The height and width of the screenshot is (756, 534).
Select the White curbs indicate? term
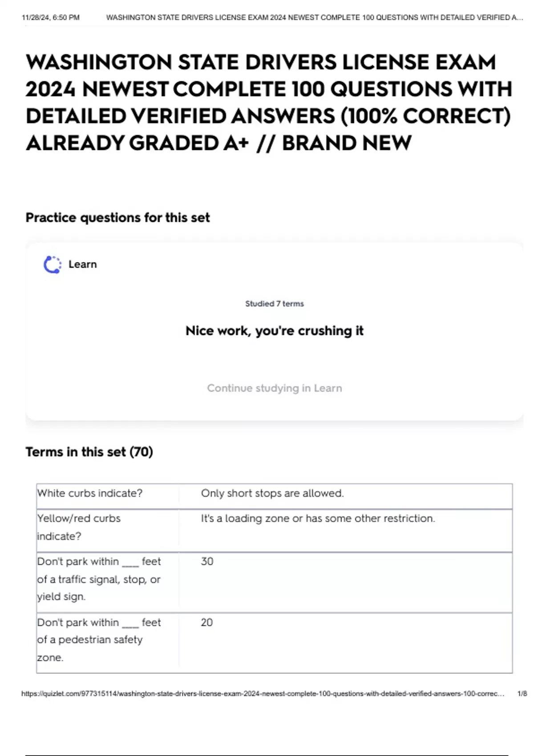coord(90,493)
